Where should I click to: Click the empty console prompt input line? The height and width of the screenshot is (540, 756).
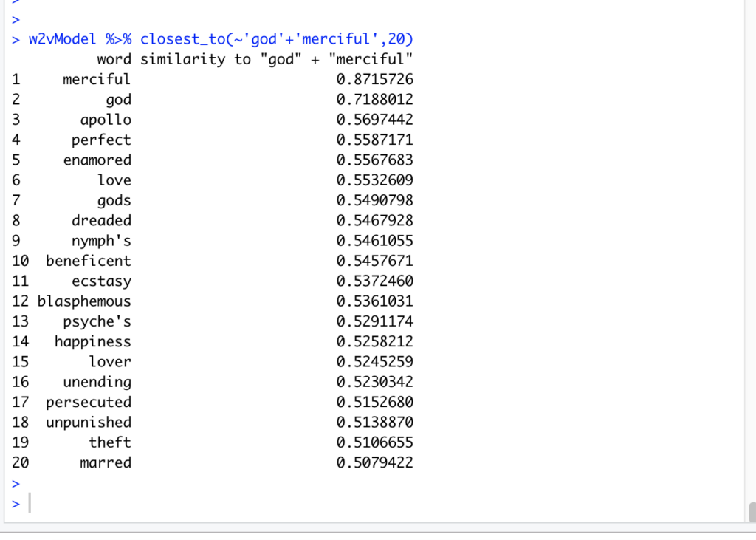[221, 504]
